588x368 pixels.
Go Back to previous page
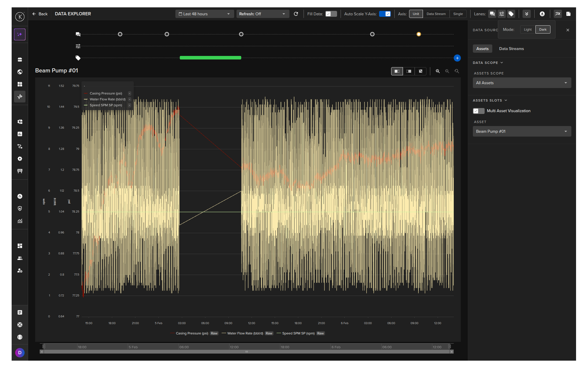[40, 14]
